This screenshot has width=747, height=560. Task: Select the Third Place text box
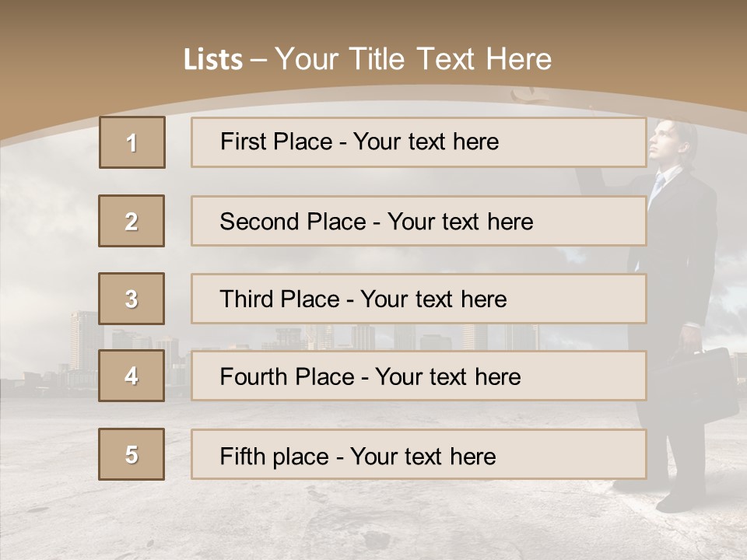coord(419,299)
